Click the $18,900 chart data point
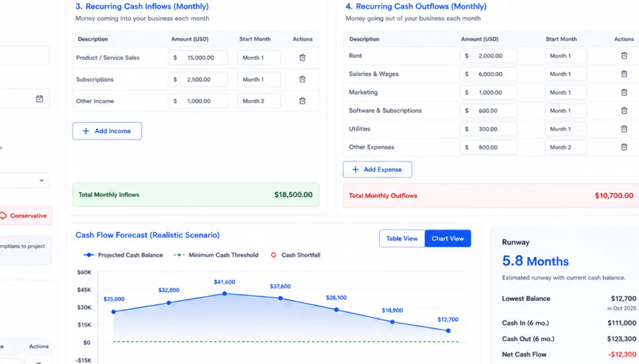Screen dimensions: 639x364 pyautogui.click(x=392, y=322)
